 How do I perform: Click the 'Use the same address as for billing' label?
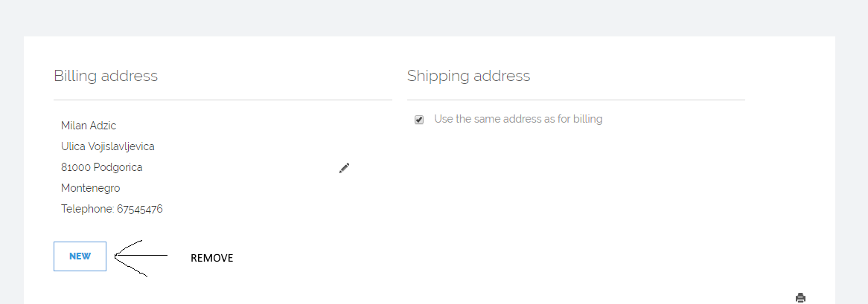(x=518, y=119)
